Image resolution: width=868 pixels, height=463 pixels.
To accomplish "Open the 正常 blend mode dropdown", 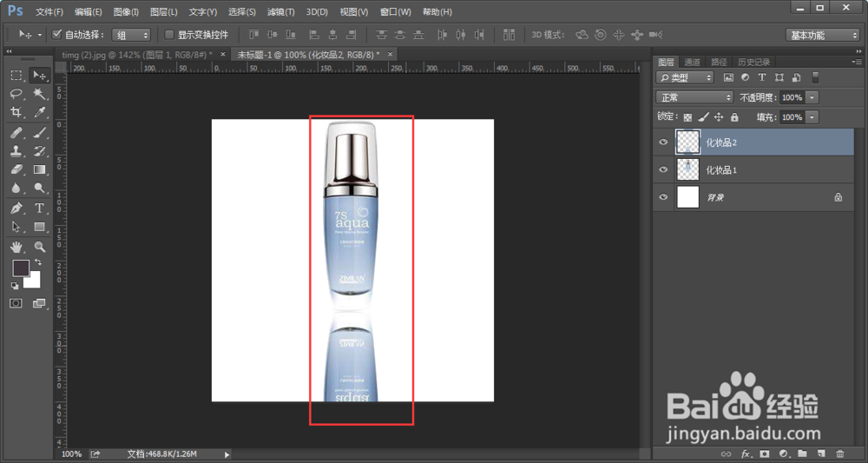I will [x=694, y=97].
